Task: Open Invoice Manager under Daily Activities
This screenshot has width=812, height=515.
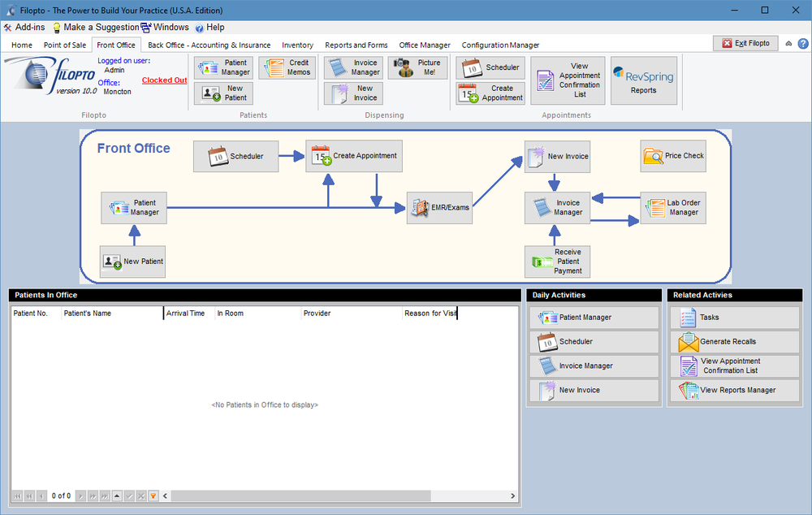Action: [x=594, y=366]
